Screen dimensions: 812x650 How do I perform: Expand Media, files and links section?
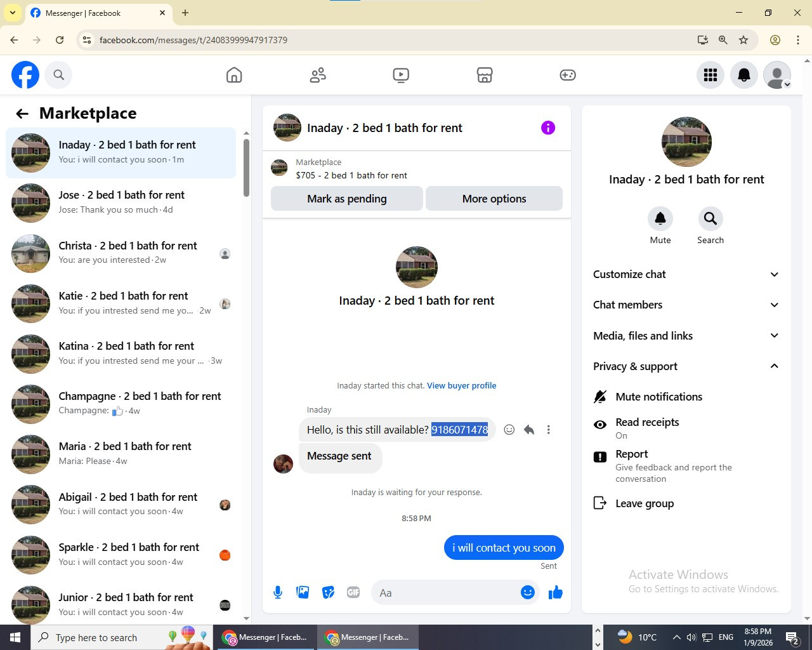pos(686,336)
